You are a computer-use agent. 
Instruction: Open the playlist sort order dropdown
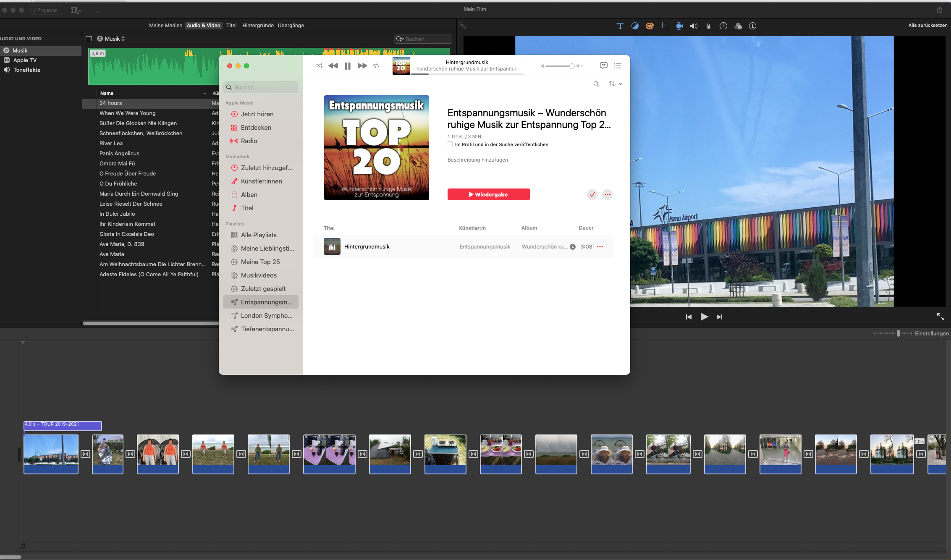pos(615,84)
